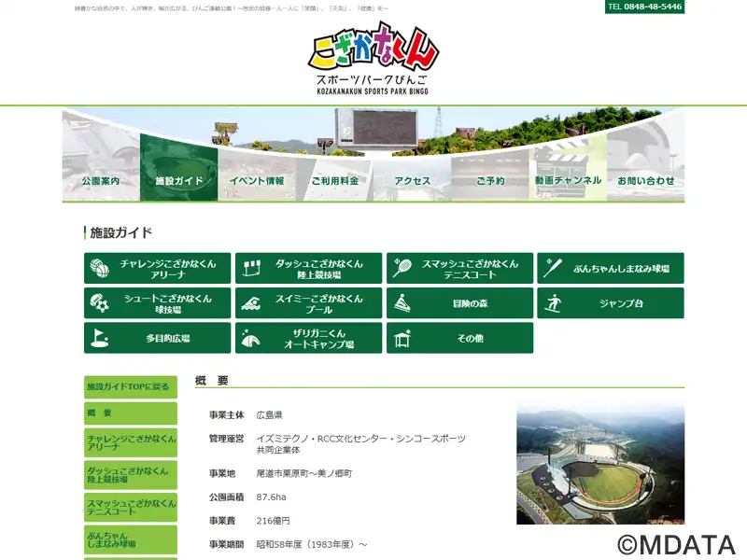Screen dimensions: 747x560
Task: Click the 広島県 value text
Action: [269, 414]
